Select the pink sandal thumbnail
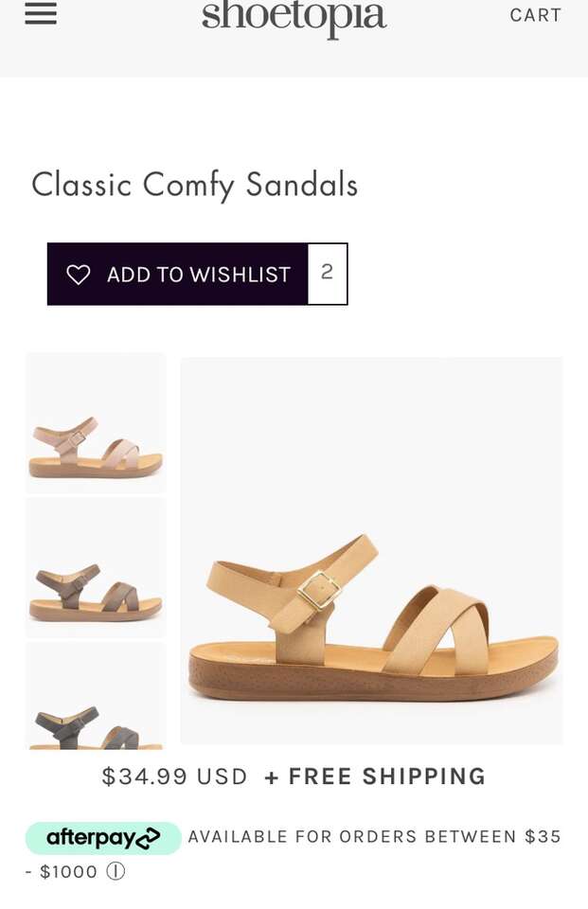 pyautogui.click(x=96, y=423)
